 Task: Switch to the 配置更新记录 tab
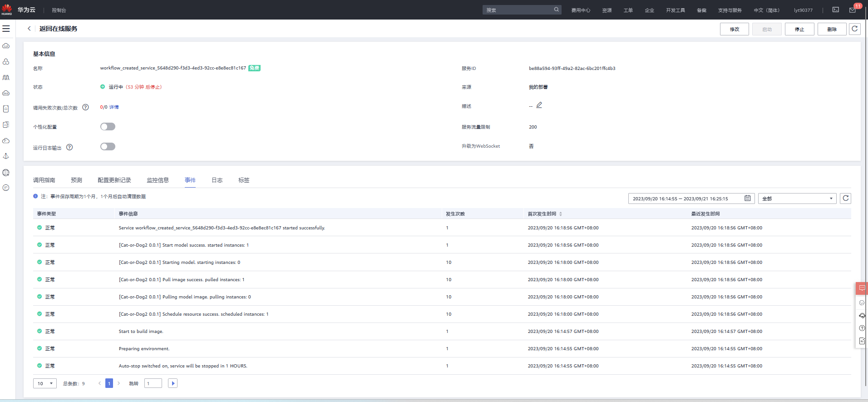coord(114,180)
